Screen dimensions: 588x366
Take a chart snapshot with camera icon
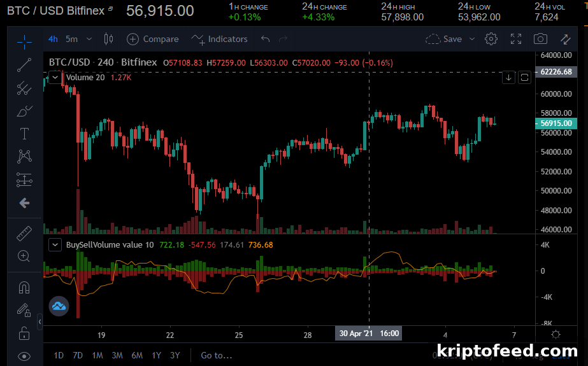pyautogui.click(x=540, y=39)
